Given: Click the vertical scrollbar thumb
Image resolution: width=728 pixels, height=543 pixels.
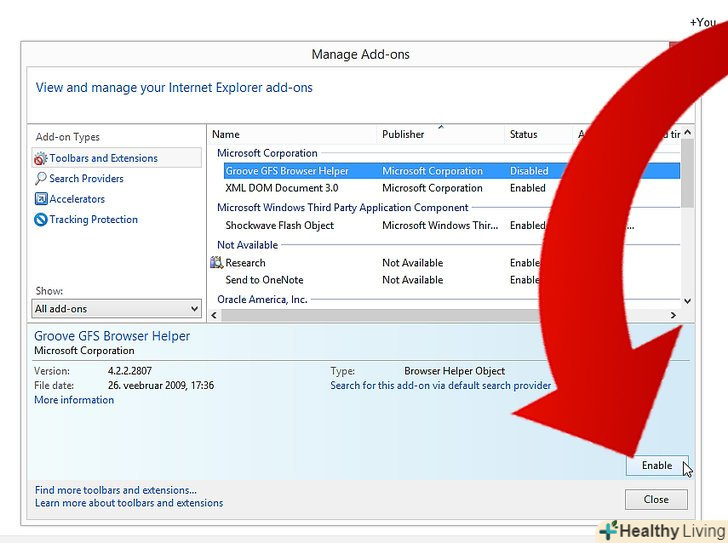Looking at the screenshot, I should pyautogui.click(x=688, y=174).
